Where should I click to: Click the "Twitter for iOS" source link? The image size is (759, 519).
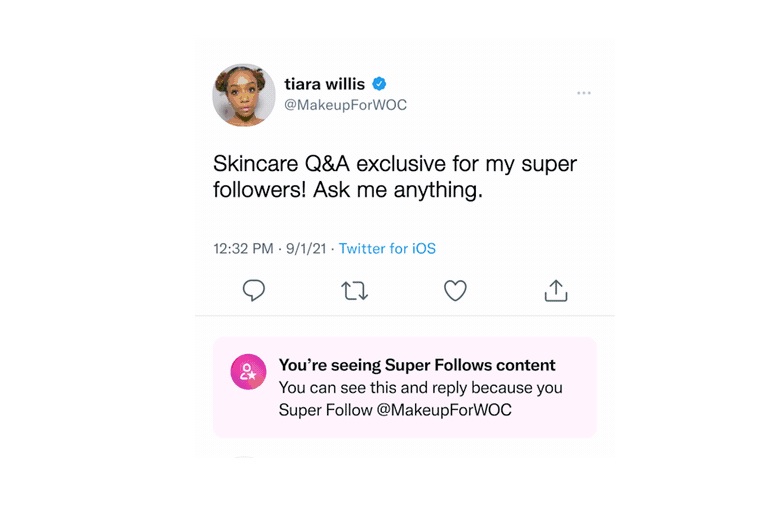click(x=387, y=248)
